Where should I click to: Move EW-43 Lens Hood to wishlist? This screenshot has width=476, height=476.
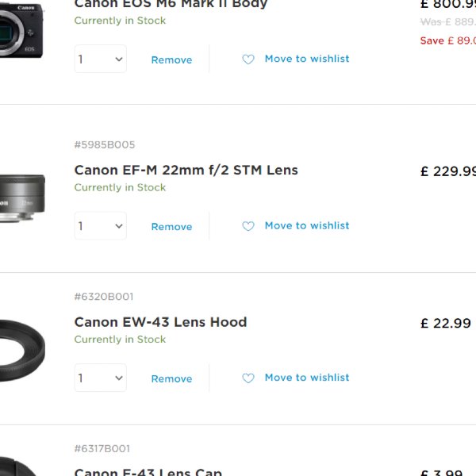tap(306, 378)
